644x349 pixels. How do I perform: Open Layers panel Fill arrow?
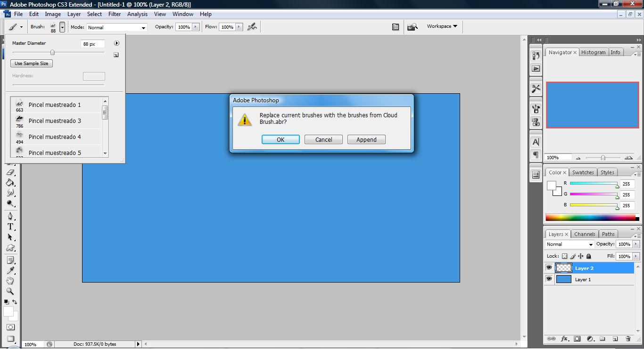[x=636, y=256]
